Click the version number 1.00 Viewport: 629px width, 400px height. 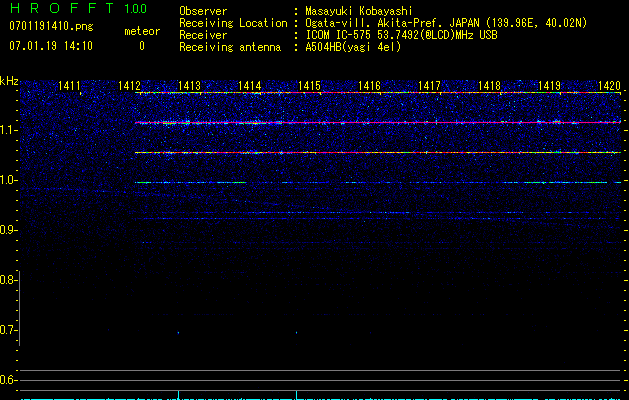[x=135, y=9]
